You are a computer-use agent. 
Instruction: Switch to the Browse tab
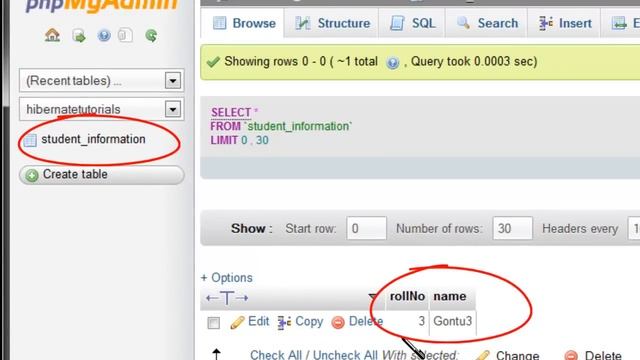click(244, 23)
